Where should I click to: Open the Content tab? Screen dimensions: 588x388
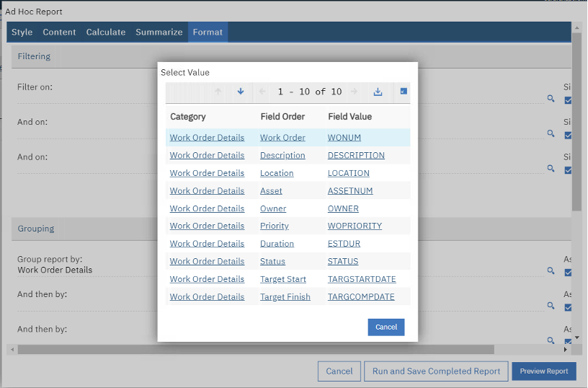(59, 32)
